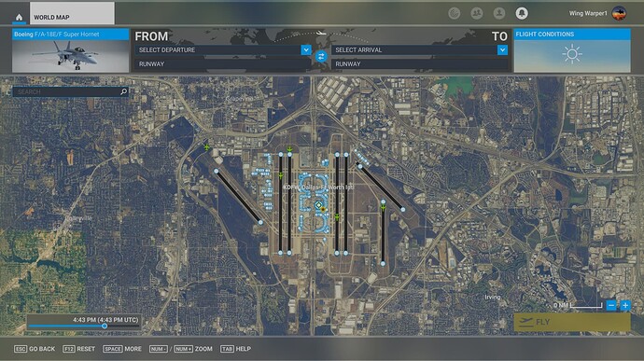
Task: Click the search magnifier icon
Action: tap(123, 91)
